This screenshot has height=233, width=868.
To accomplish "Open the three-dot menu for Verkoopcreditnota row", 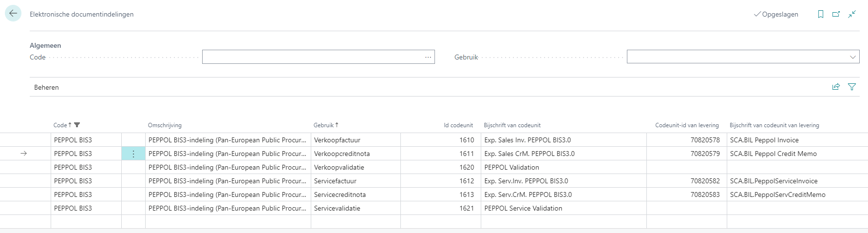I will click(133, 154).
